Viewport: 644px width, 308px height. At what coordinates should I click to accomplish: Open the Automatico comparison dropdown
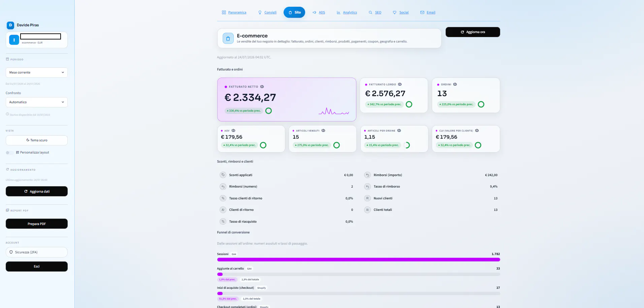coord(37,102)
